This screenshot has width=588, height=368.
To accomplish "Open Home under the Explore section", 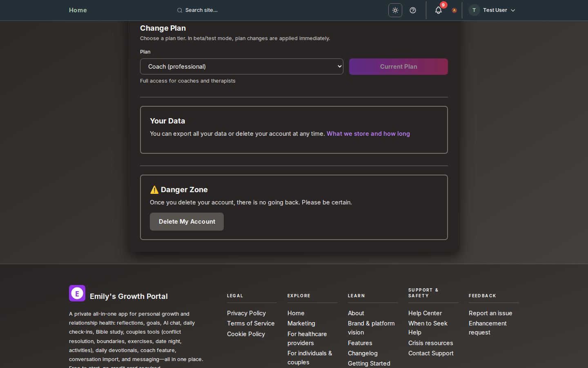I will click(296, 313).
